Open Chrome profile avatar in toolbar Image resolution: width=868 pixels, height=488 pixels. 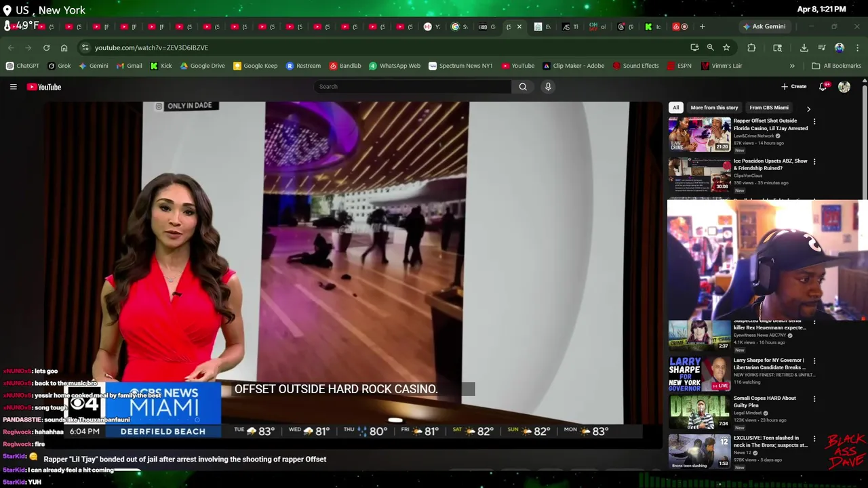[x=840, y=47]
